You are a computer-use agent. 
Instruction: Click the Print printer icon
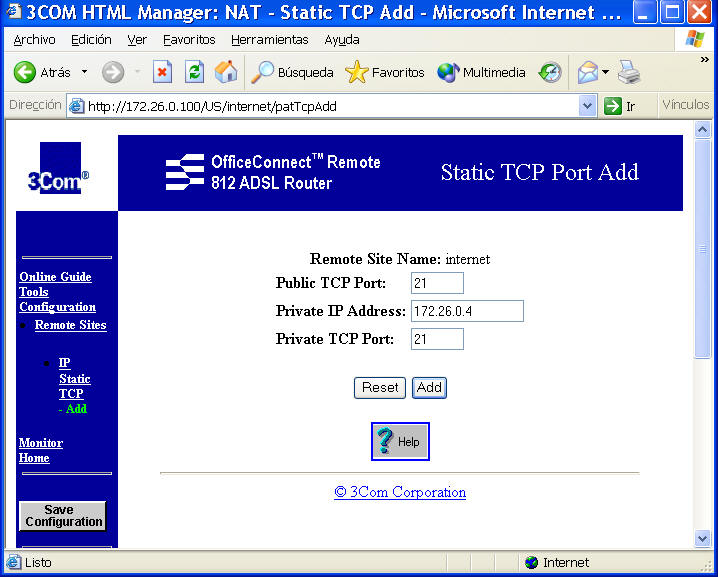pos(629,72)
